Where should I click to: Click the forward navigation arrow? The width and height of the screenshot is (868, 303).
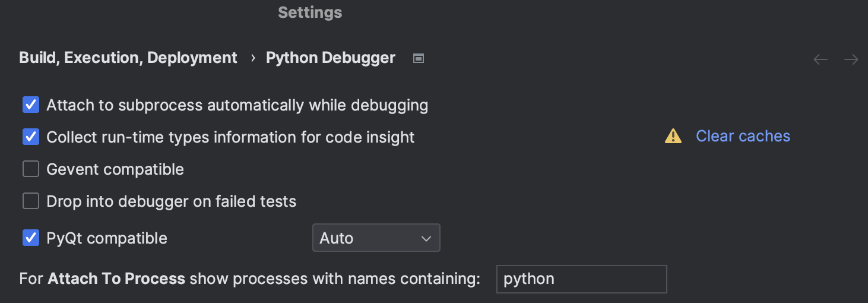[x=851, y=59]
